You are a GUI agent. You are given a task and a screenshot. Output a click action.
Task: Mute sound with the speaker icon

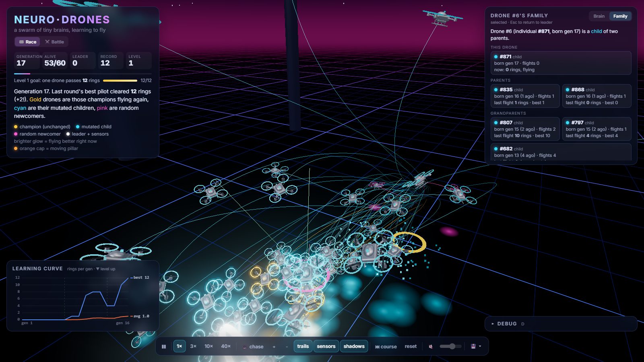click(431, 346)
